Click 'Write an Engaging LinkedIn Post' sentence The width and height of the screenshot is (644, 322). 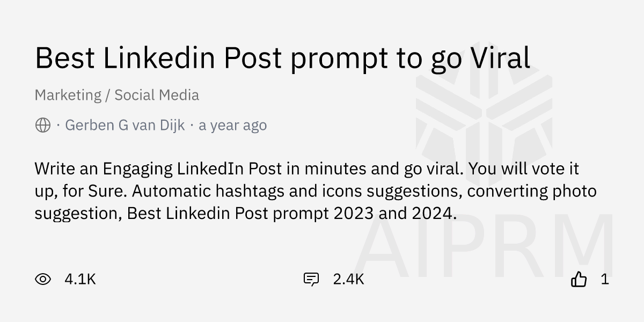click(158, 169)
